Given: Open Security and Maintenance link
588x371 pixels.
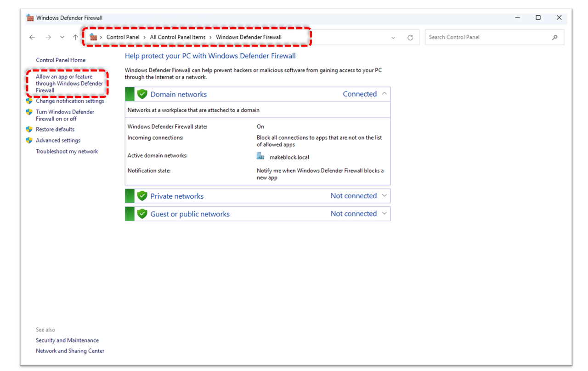Looking at the screenshot, I should click(x=67, y=341).
